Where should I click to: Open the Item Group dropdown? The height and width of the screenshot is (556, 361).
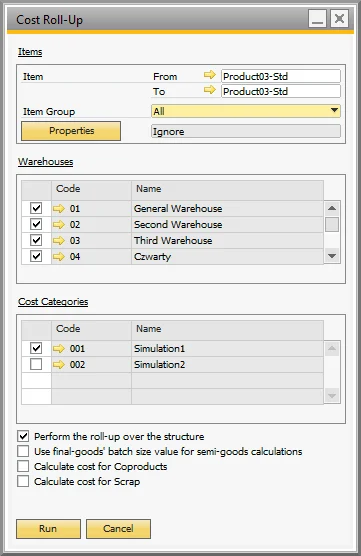tap(245, 111)
